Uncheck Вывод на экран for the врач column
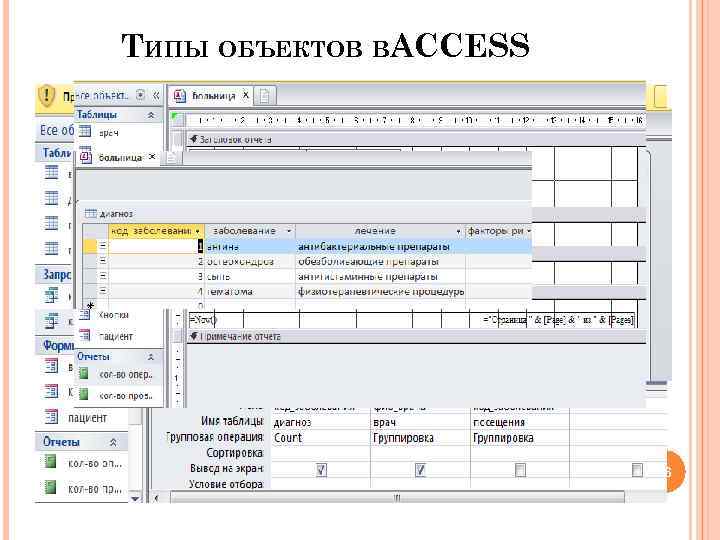This screenshot has height=540, width=720. [420, 470]
